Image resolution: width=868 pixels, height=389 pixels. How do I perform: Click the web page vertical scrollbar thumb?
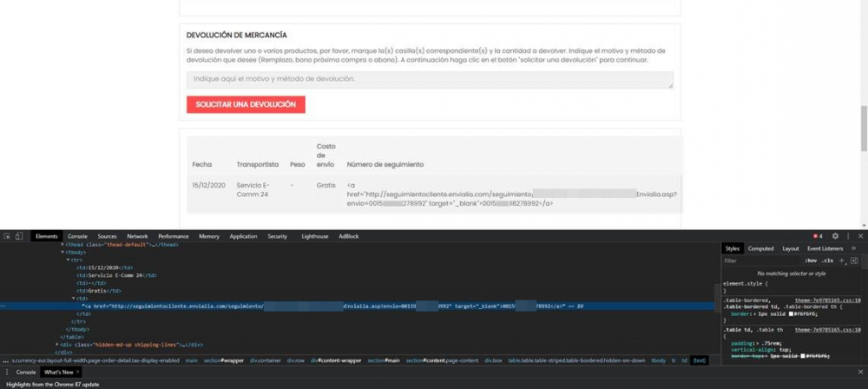tap(864, 128)
